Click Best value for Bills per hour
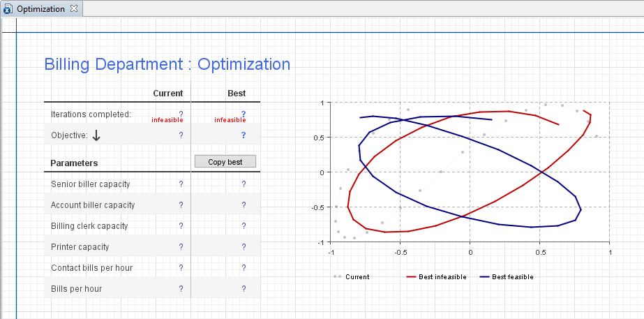Screen dimensions: 644x319 coord(244,289)
